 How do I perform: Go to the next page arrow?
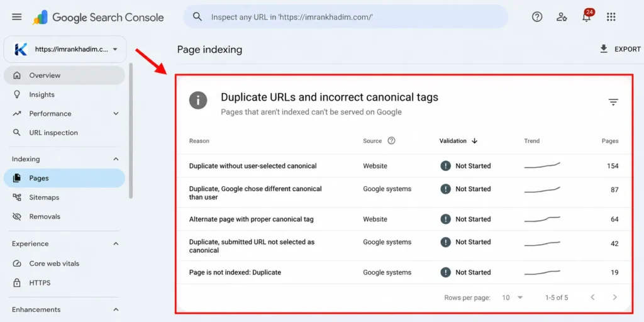[x=615, y=297]
